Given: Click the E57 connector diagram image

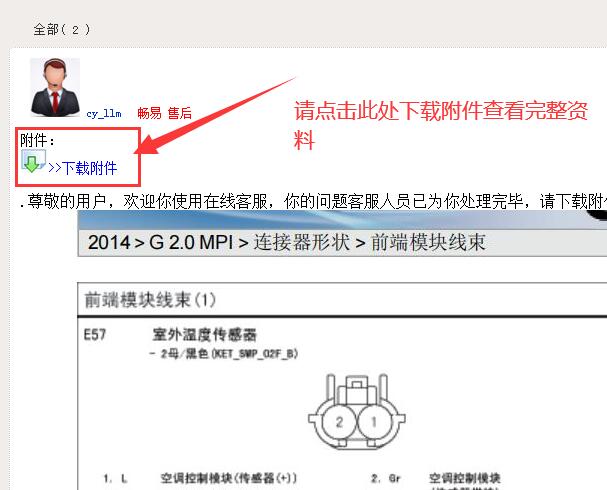Looking at the screenshot, I should point(357,411).
